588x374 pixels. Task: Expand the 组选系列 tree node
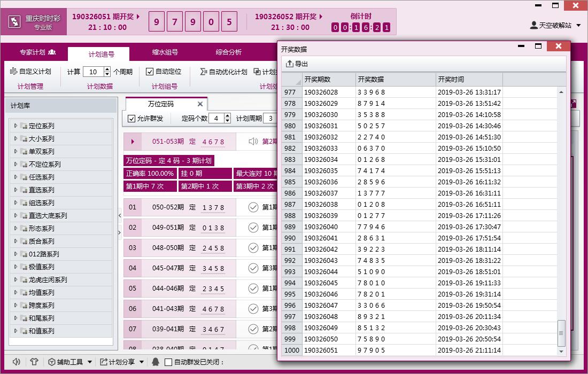[16, 202]
